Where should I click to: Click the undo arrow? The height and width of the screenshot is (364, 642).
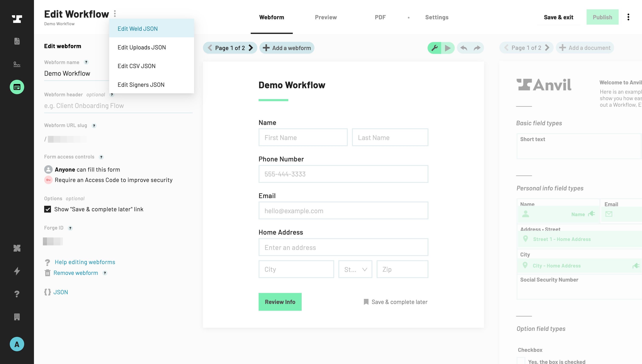coord(464,48)
